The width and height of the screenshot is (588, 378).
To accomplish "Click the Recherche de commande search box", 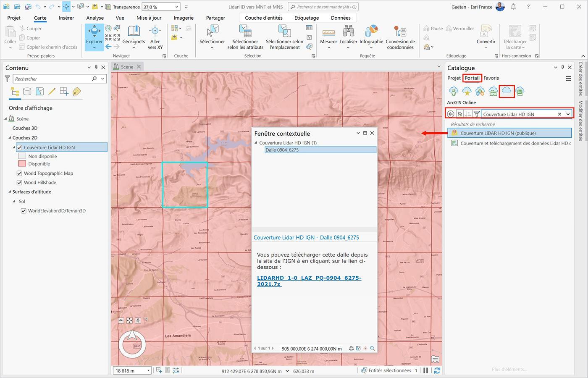I will pyautogui.click(x=323, y=7).
